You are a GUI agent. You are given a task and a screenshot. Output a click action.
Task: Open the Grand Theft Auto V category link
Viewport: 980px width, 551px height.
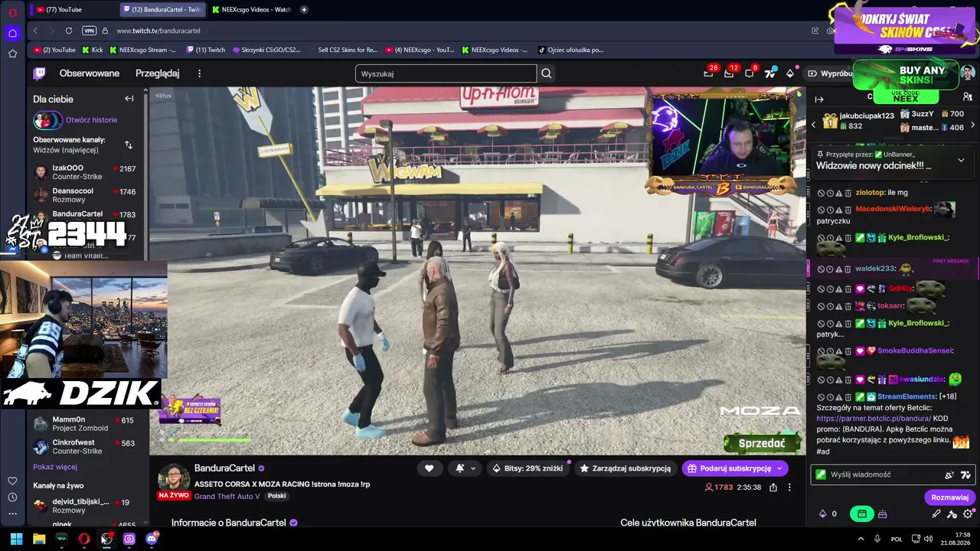click(227, 496)
